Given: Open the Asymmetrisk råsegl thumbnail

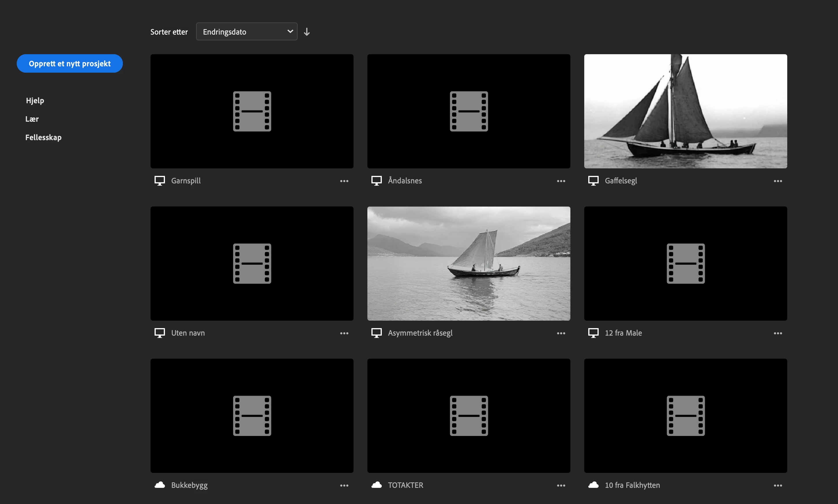Looking at the screenshot, I should pos(468,263).
